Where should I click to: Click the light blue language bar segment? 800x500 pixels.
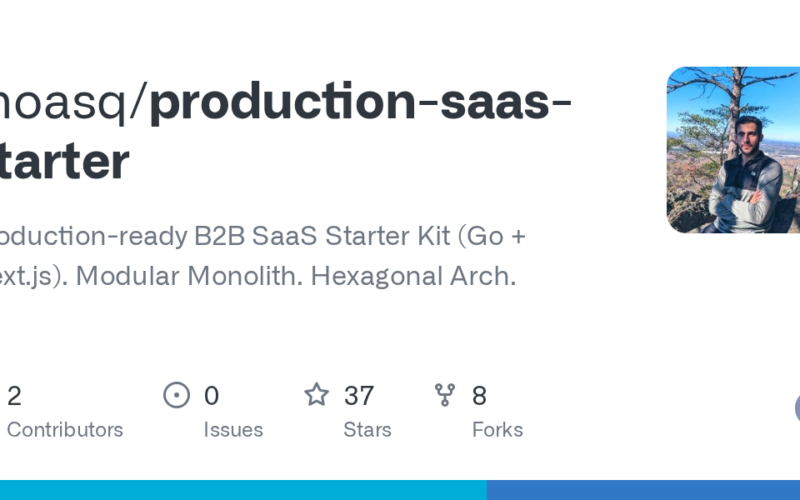tap(243, 490)
